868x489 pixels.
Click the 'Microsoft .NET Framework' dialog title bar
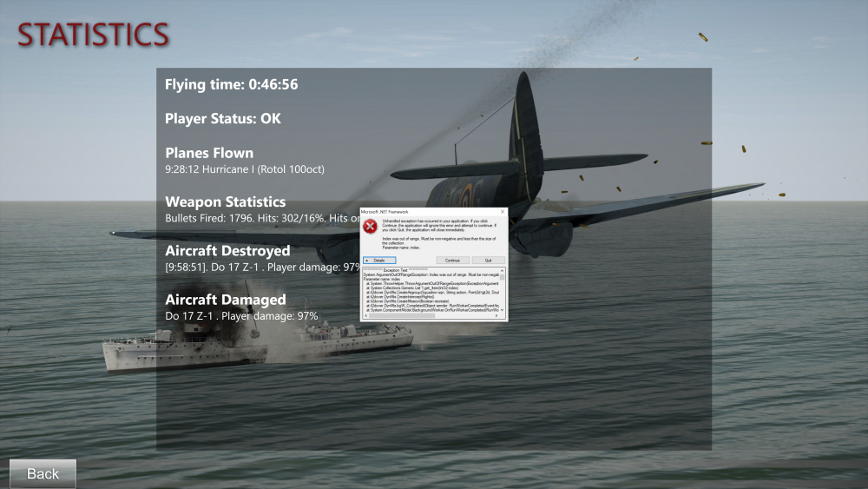(x=433, y=212)
